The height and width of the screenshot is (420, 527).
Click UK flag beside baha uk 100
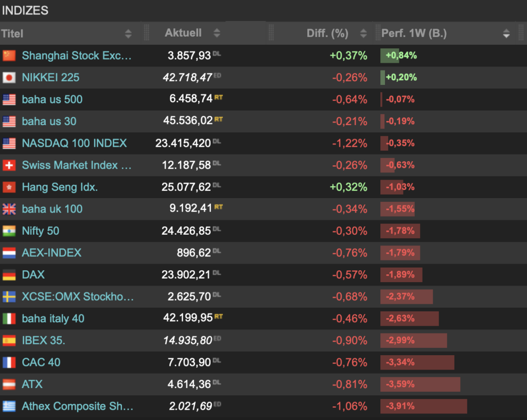point(9,209)
